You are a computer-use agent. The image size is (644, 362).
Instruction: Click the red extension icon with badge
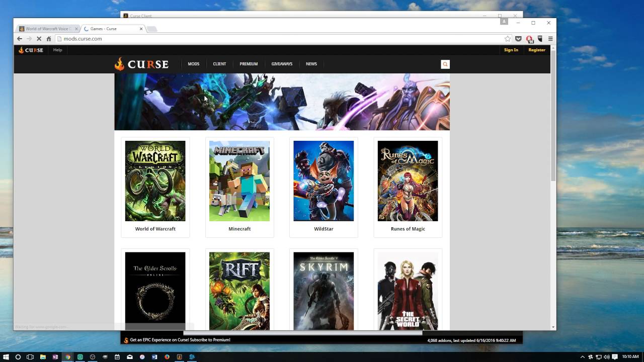click(x=529, y=39)
